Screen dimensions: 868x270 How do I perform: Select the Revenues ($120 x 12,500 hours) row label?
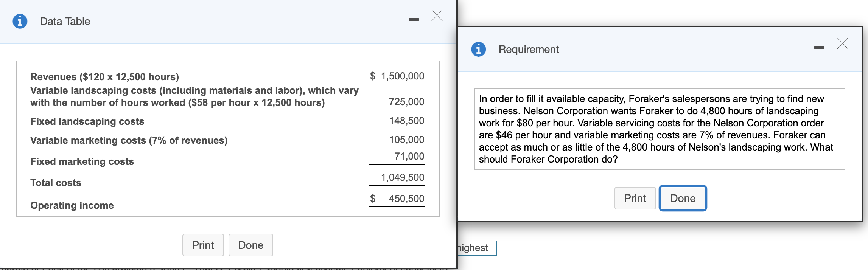[104, 77]
